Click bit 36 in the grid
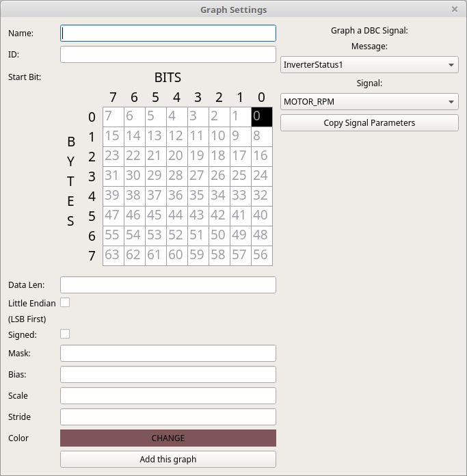This screenshot has height=476, width=467. (177, 196)
